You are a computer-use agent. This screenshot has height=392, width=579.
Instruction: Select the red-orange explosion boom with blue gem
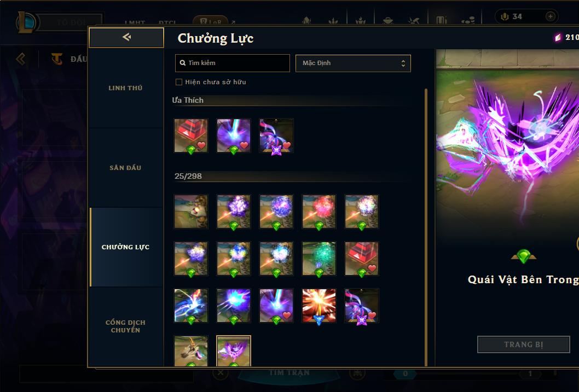point(319,306)
